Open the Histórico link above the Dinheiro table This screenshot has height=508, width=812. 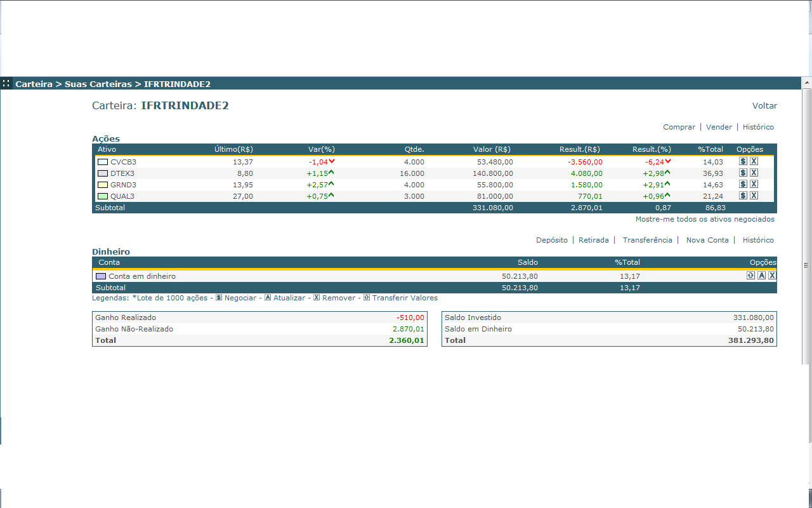758,240
